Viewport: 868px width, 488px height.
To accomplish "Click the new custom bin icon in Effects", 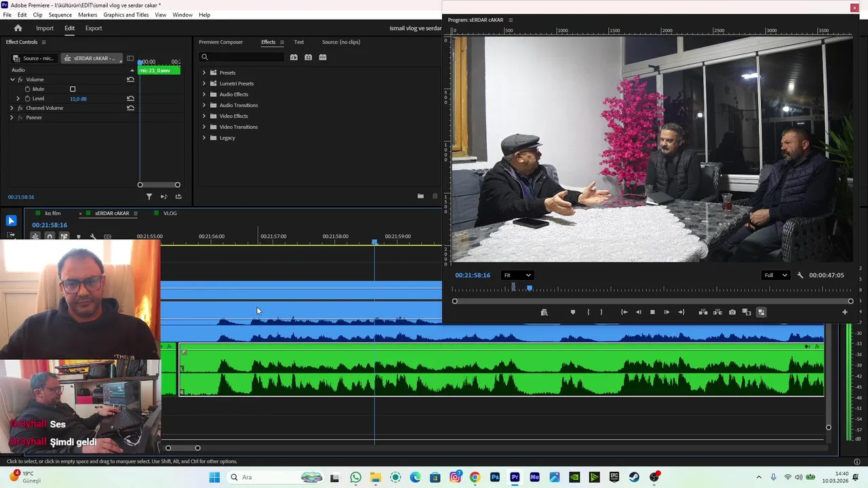I will (x=420, y=197).
